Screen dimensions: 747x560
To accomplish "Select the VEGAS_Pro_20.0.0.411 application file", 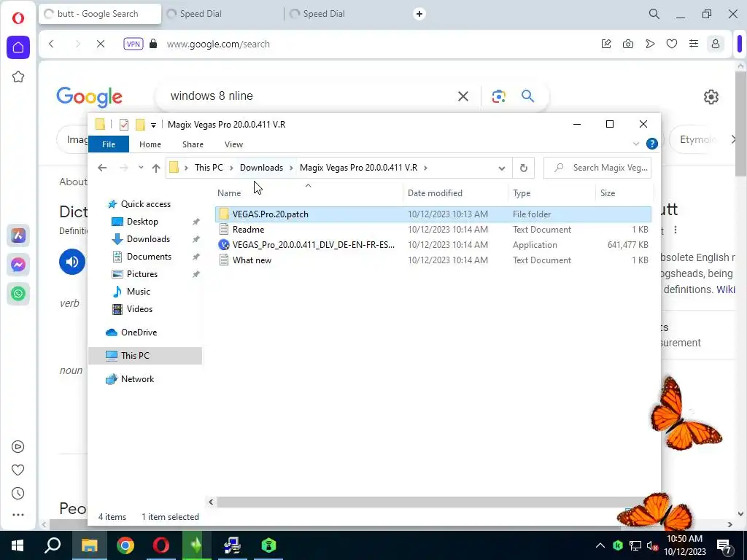I will coord(433,245).
